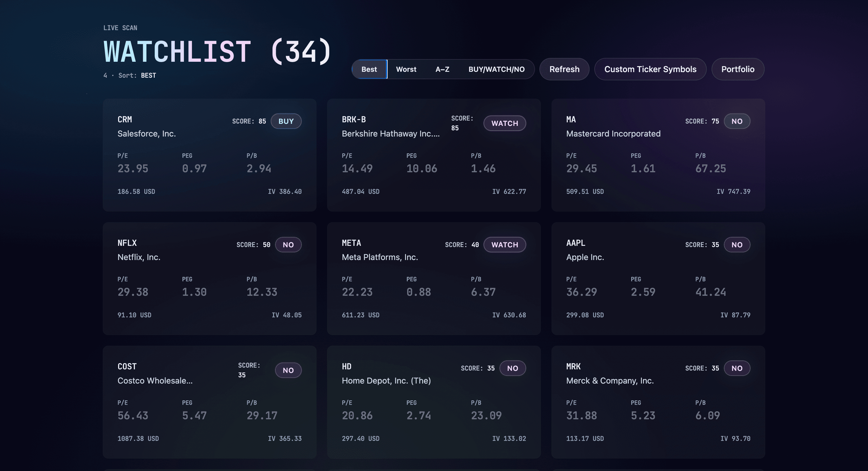Click META PEG value 0.88
This screenshot has width=868, height=471.
point(419,292)
